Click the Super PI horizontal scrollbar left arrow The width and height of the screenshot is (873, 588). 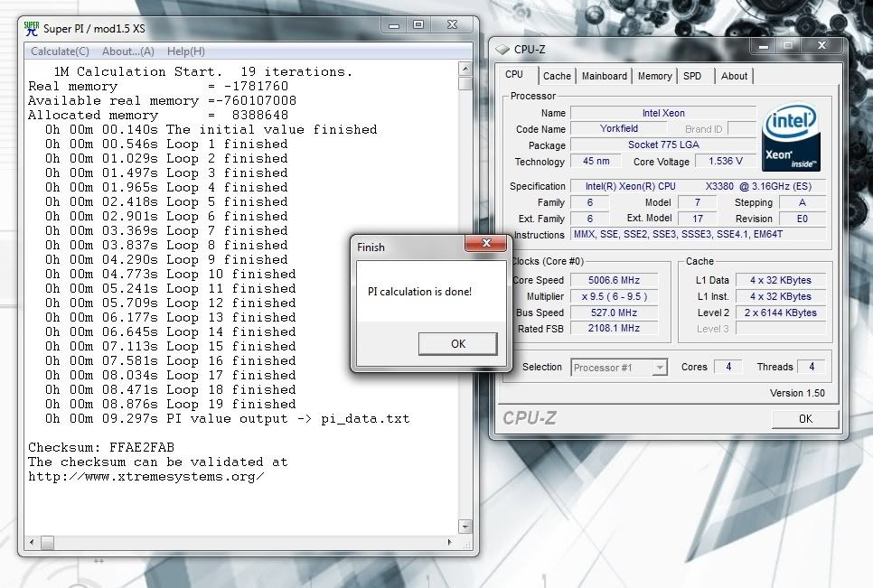pos(32,542)
